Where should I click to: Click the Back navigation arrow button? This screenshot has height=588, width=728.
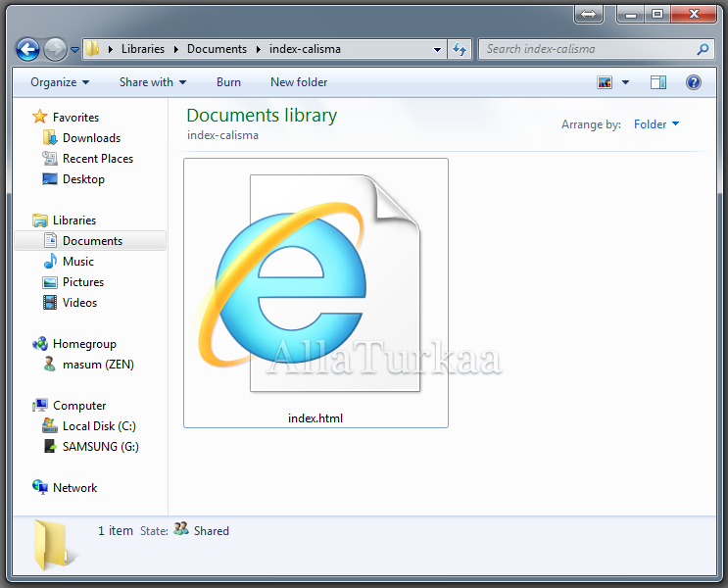click(x=28, y=49)
